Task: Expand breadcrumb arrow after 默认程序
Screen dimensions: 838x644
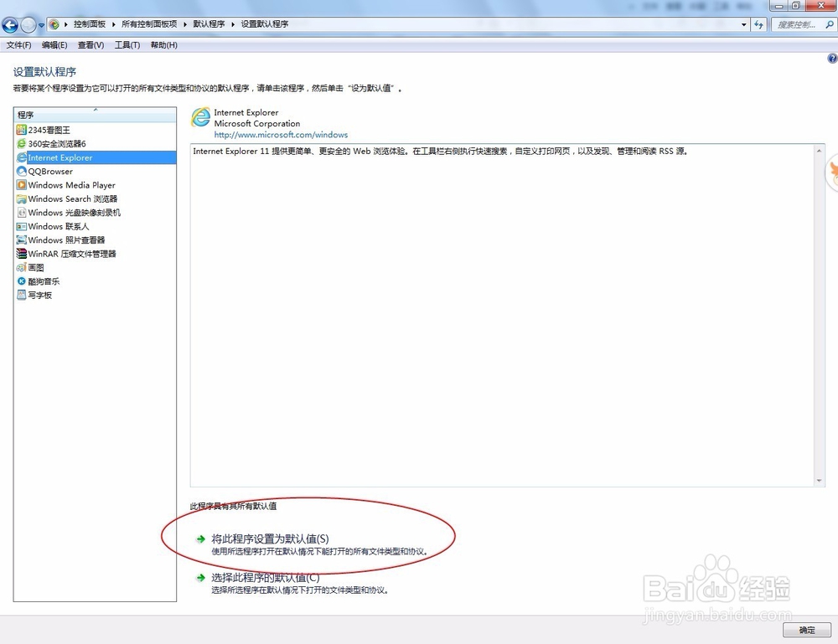Action: coord(232,24)
